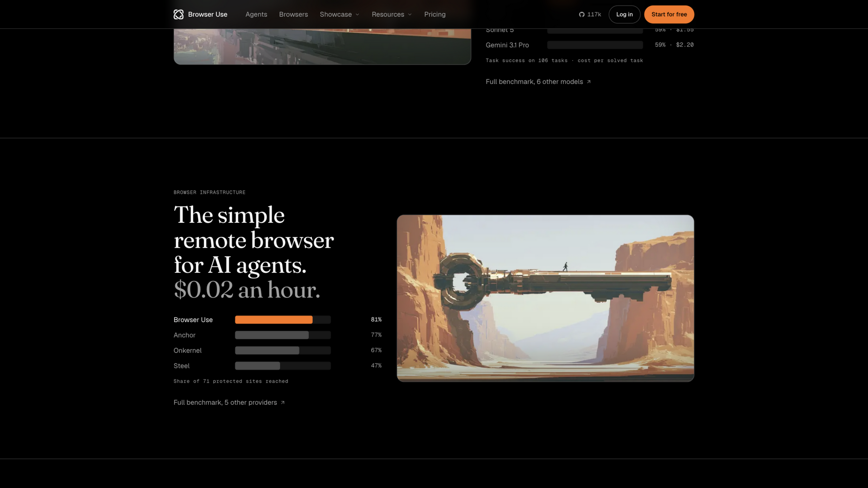This screenshot has width=868, height=488.
Task: Open 'Full benchmark, 5 other providers' link
Action: click(x=229, y=403)
